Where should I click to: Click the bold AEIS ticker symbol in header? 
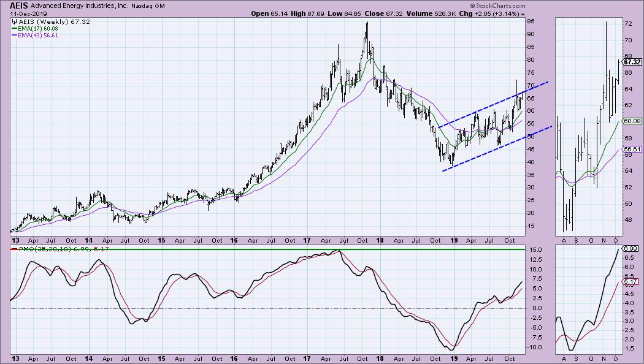coord(19,6)
